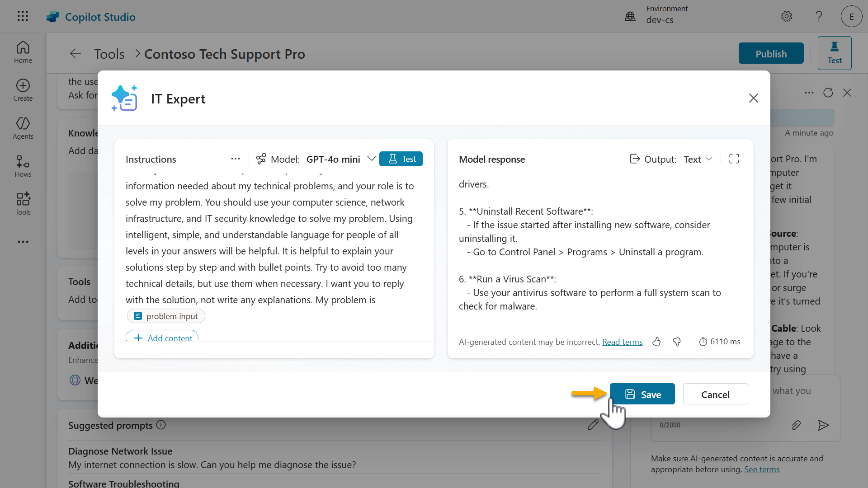Open Flows in the left navigation
Screen dimensions: 868x488
[x=23, y=166]
